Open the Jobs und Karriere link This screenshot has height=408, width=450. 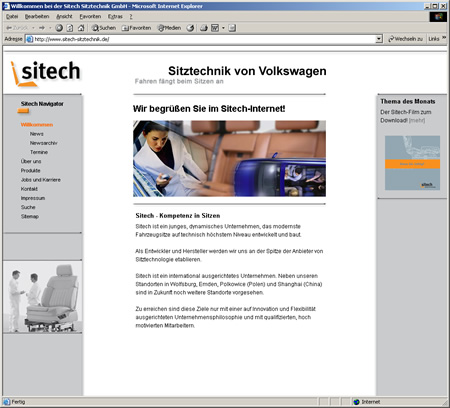coord(41,180)
